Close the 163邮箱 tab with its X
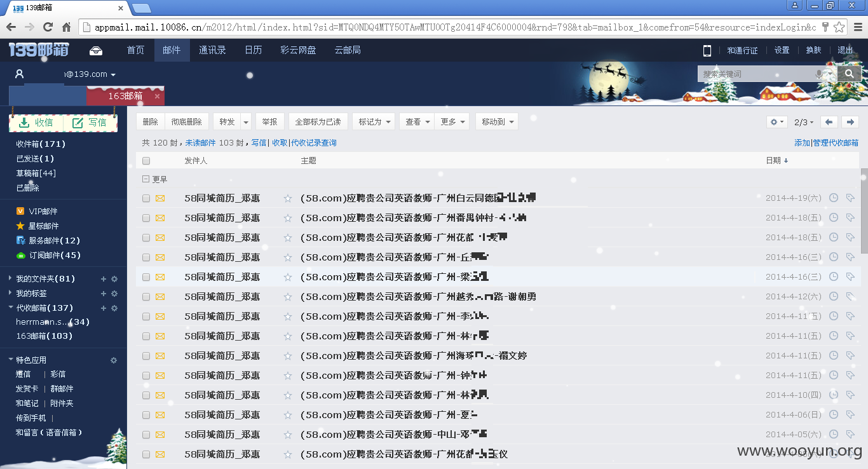 (157, 96)
